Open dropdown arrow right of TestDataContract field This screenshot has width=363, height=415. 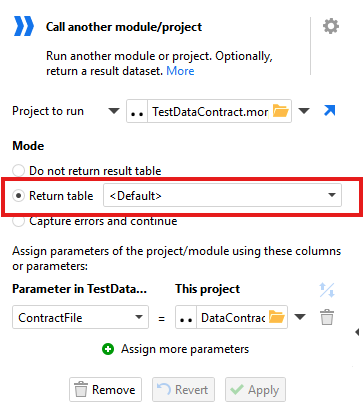[x=304, y=111]
